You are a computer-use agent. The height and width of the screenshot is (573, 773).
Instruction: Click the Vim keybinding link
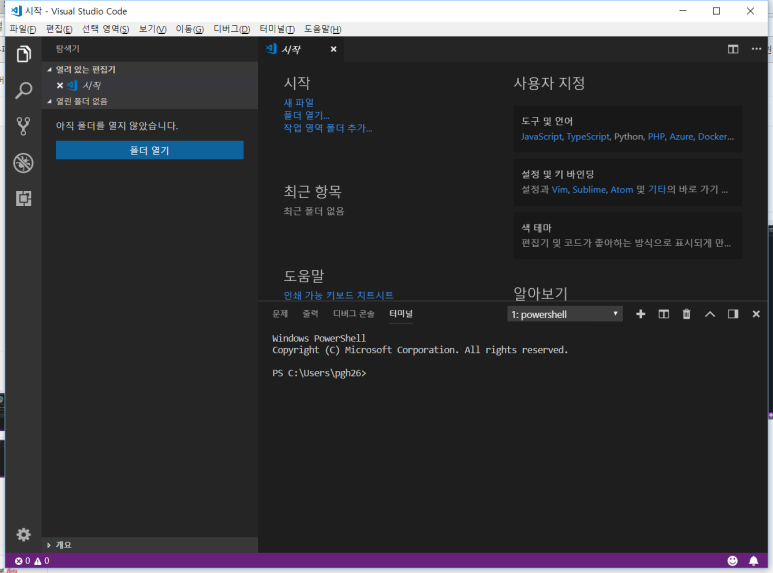[560, 189]
